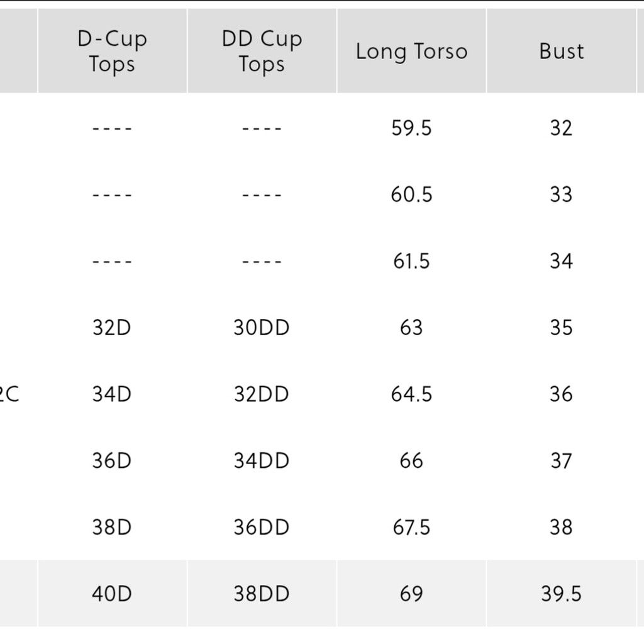
Task: Select the D-Cup Tops column header
Action: point(112,51)
